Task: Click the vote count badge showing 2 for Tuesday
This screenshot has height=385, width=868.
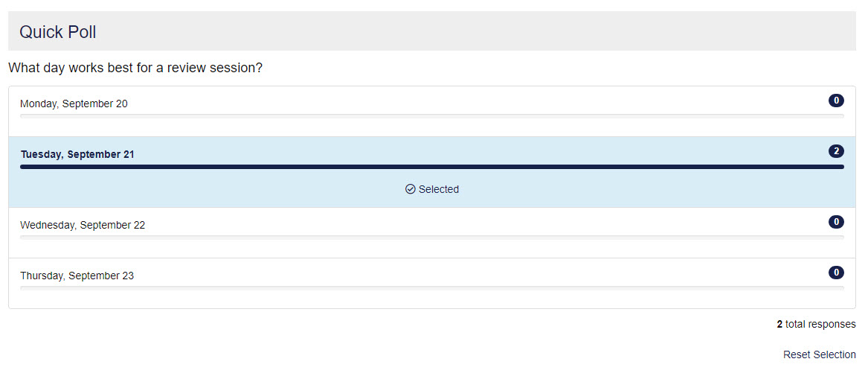Action: pyautogui.click(x=836, y=151)
